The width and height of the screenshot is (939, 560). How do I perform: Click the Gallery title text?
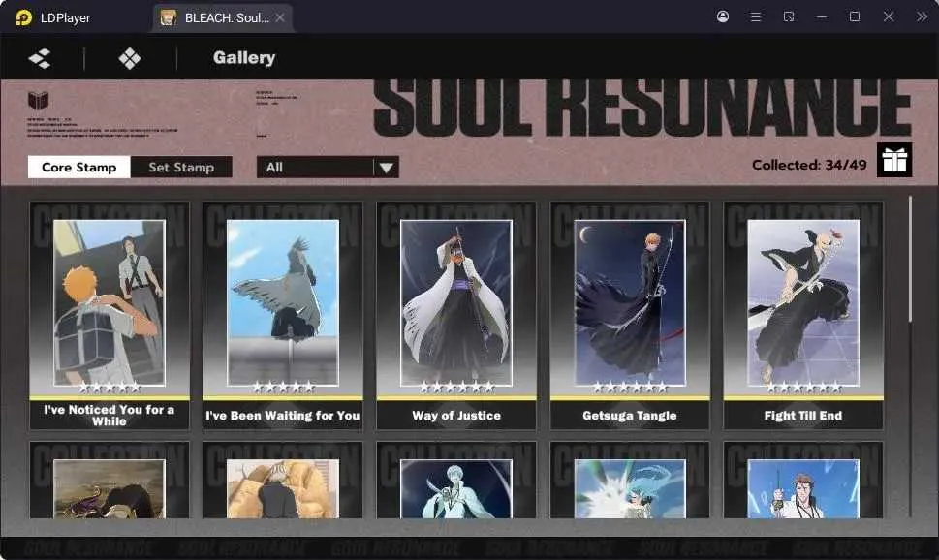pyautogui.click(x=244, y=57)
